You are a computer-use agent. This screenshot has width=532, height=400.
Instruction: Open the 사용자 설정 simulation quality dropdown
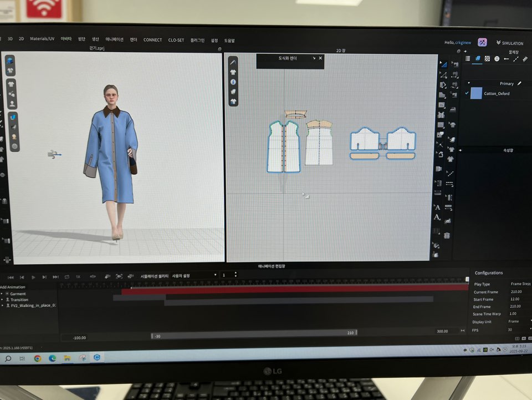(x=194, y=275)
